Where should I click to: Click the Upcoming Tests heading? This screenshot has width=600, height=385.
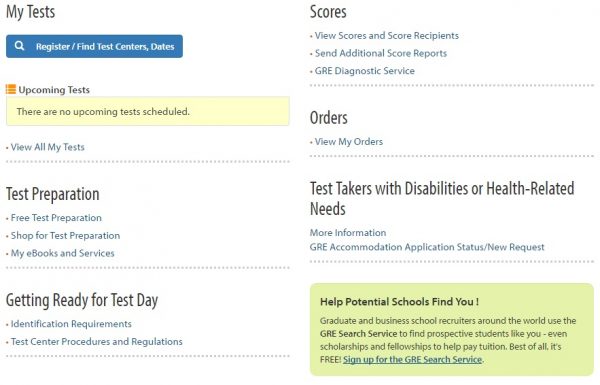(54, 90)
